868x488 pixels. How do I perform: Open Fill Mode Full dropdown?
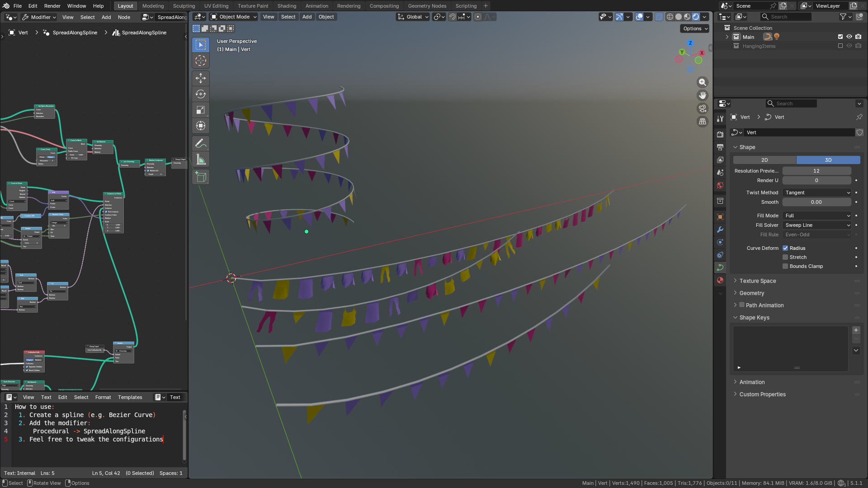(817, 216)
